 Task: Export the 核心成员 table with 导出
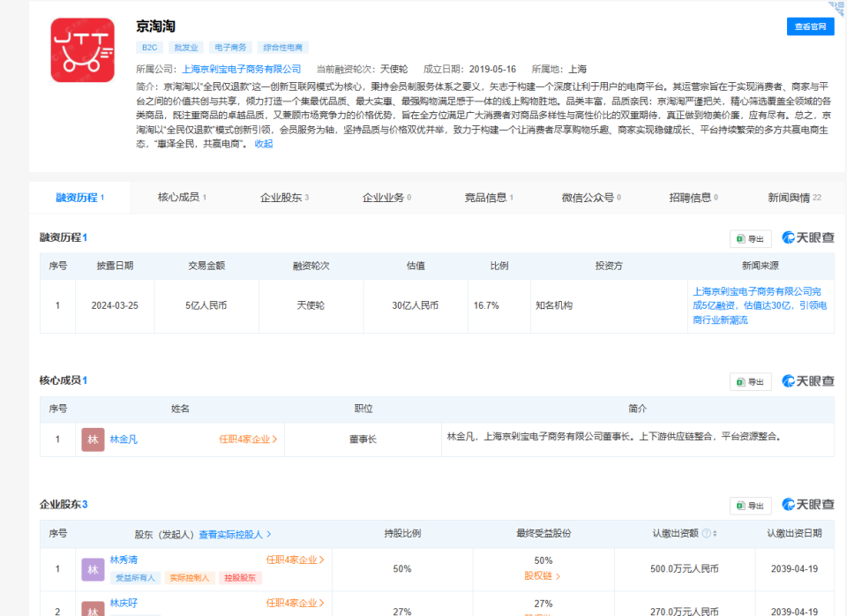750,382
